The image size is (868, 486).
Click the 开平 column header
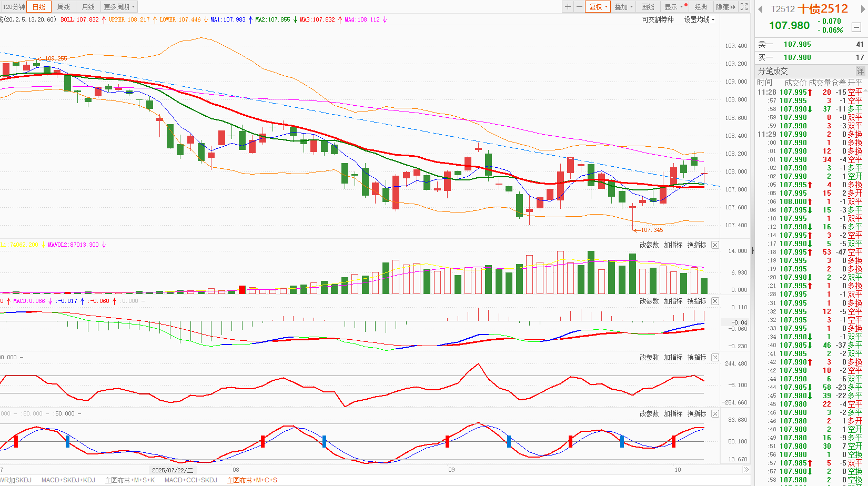coord(855,83)
